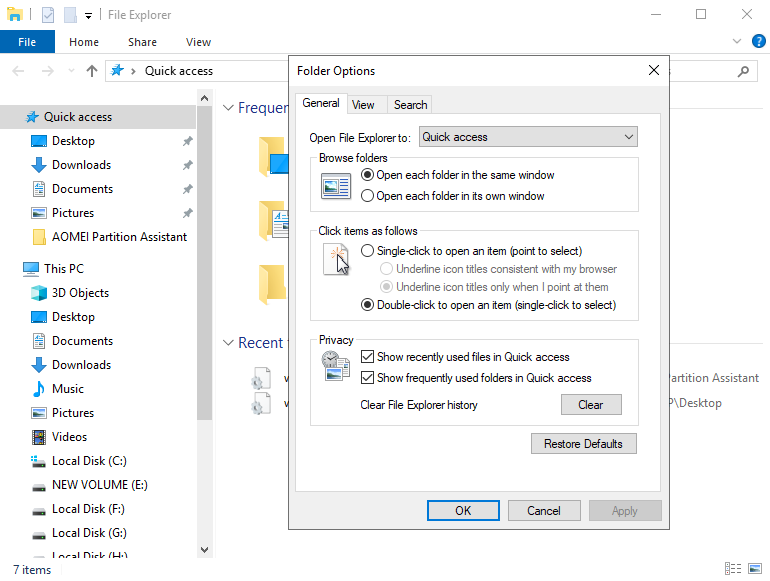Click the Restore Defaults button
The height and width of the screenshot is (581, 770).
click(x=583, y=444)
